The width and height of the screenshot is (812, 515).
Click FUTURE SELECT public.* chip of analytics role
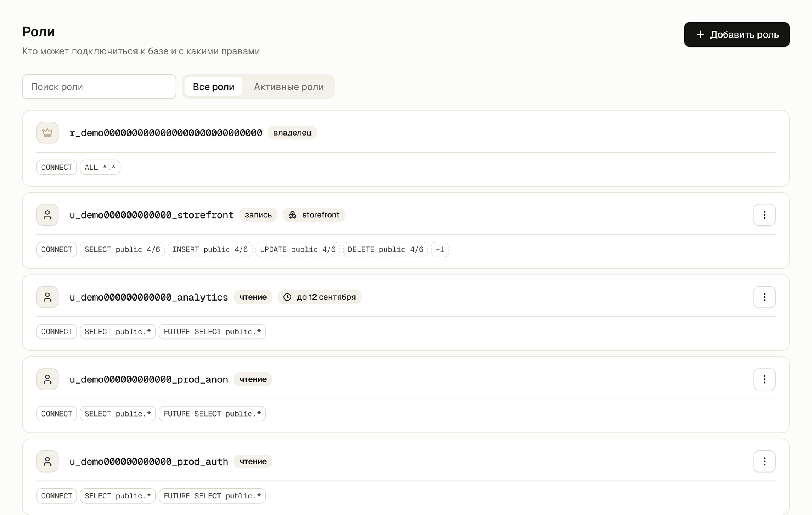coord(212,332)
